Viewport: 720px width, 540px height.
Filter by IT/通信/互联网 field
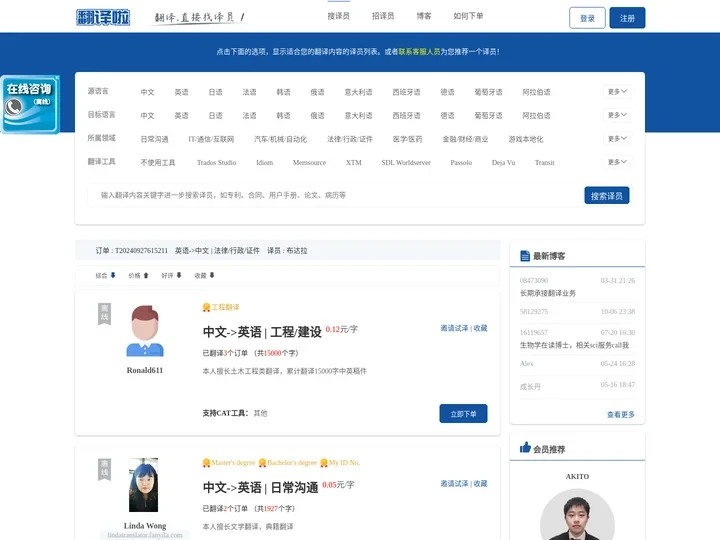point(211,139)
